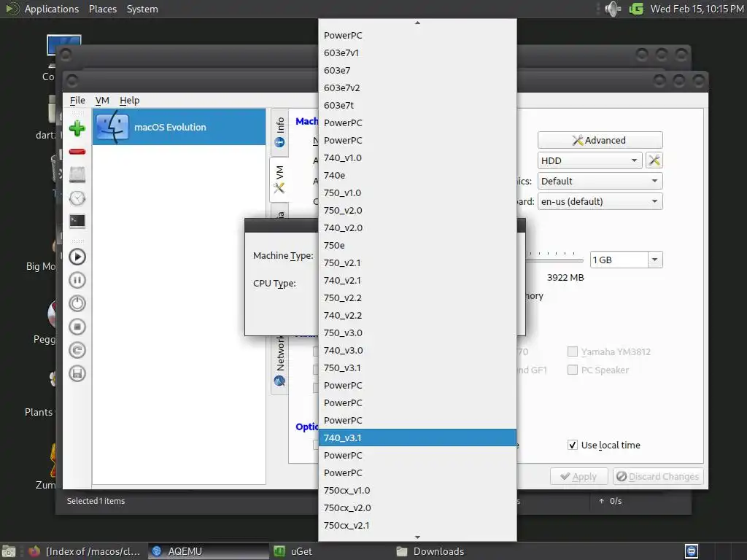Choose 750_v3.0 from CPU list
The width and height of the screenshot is (747, 560).
417,332
